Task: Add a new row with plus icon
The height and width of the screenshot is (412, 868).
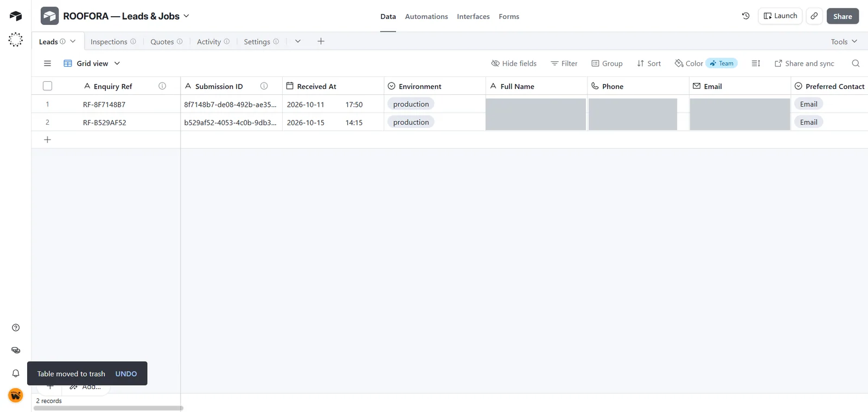Action: coord(47,140)
